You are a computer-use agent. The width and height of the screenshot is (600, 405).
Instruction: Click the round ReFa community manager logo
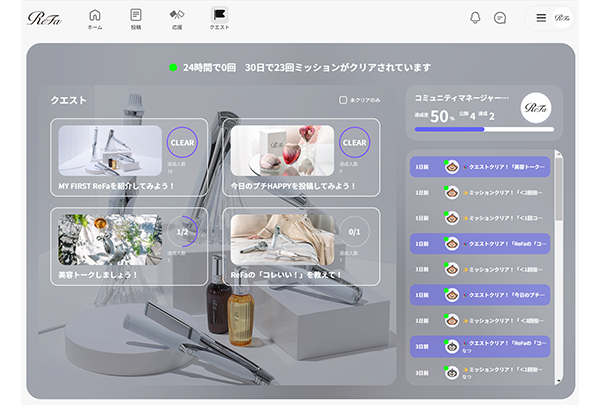pos(536,108)
